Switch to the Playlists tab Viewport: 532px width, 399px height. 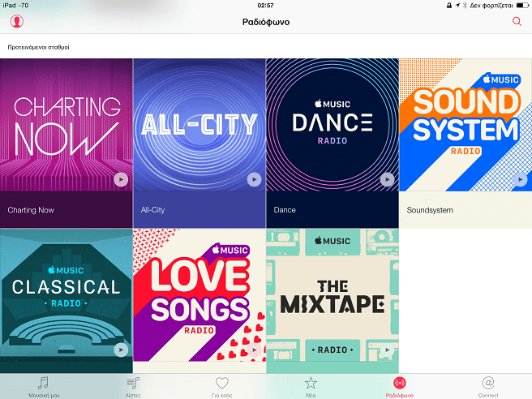[133, 387]
